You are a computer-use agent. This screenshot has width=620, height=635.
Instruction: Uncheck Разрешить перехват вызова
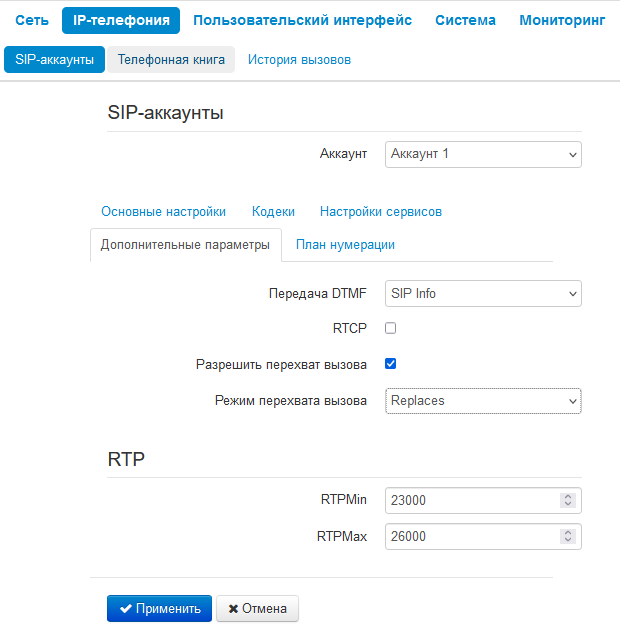point(391,364)
